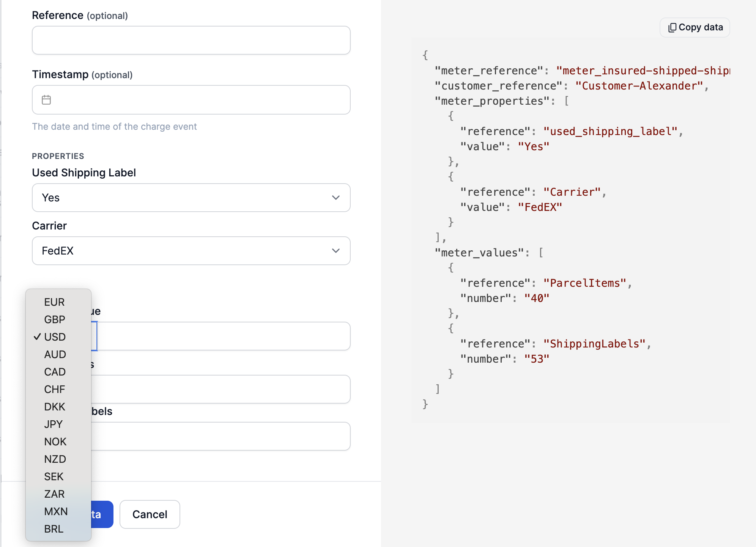This screenshot has height=547, width=756.
Task: Select NZD currency option
Action: click(x=55, y=459)
